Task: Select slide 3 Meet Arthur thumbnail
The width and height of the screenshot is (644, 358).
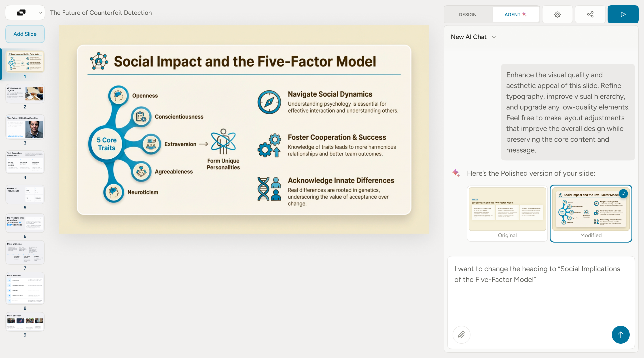Action: [x=25, y=127]
